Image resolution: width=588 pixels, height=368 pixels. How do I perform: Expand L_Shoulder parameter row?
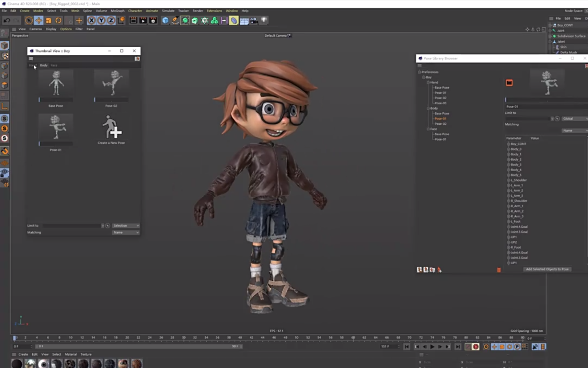509,180
